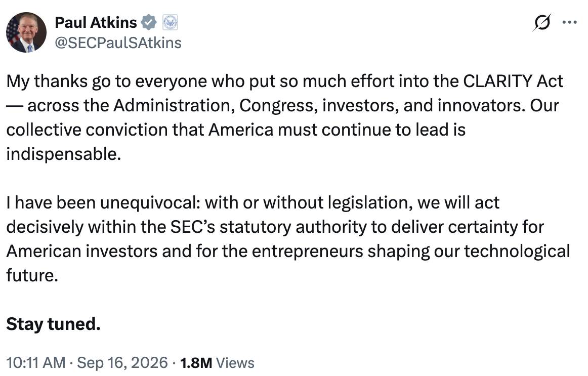Click the word "Congress," in the post
This screenshot has width=588, height=376.
click(x=279, y=106)
